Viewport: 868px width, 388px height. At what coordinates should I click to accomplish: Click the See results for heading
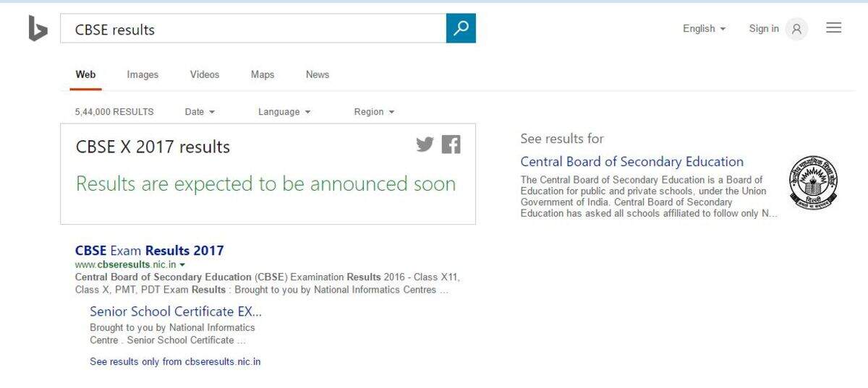(562, 139)
